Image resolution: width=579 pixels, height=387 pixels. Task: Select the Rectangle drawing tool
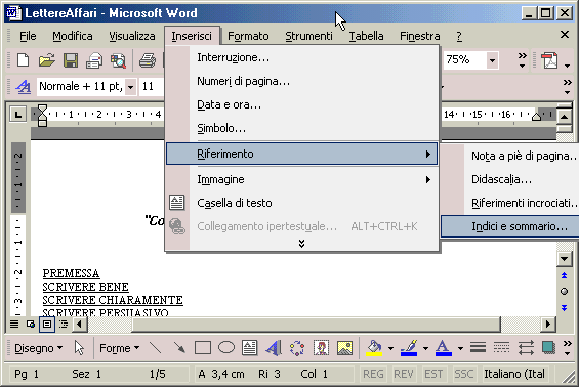pyautogui.click(x=203, y=348)
